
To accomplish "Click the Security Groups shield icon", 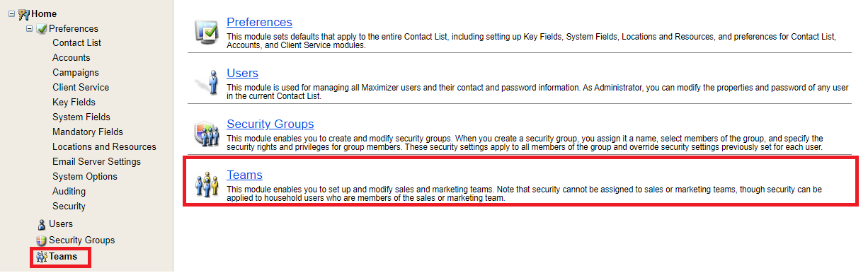I will 207,133.
